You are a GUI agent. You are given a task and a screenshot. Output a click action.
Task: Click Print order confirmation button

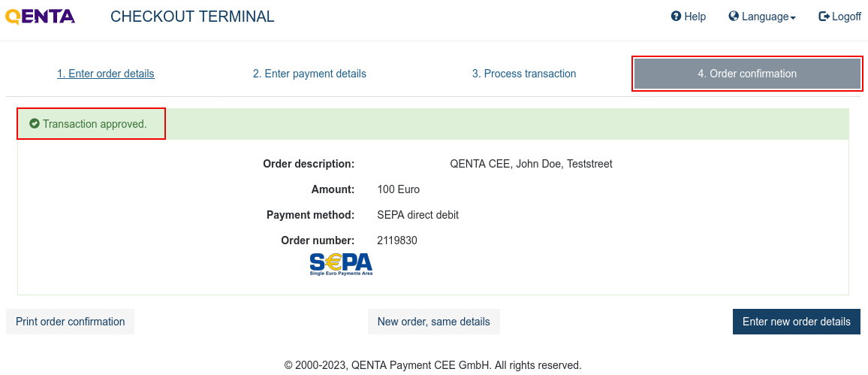pos(71,322)
